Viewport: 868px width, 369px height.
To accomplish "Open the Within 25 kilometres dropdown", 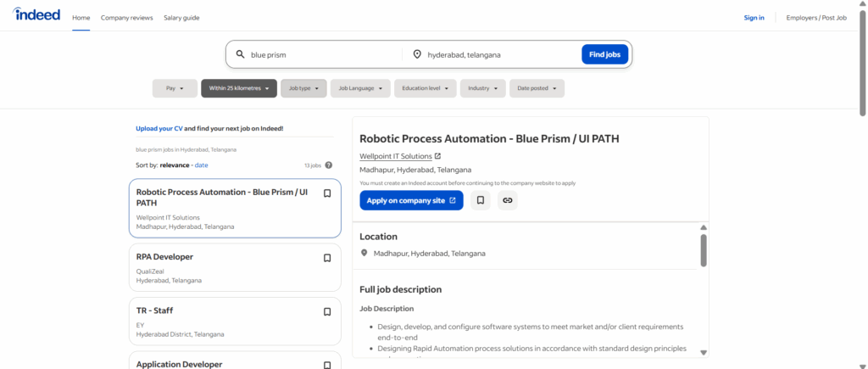I will 238,88.
